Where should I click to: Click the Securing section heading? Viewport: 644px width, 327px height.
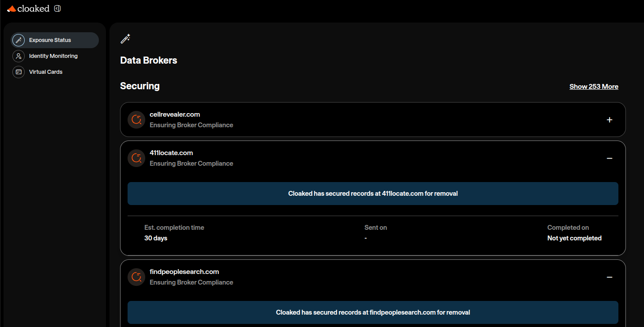(140, 86)
